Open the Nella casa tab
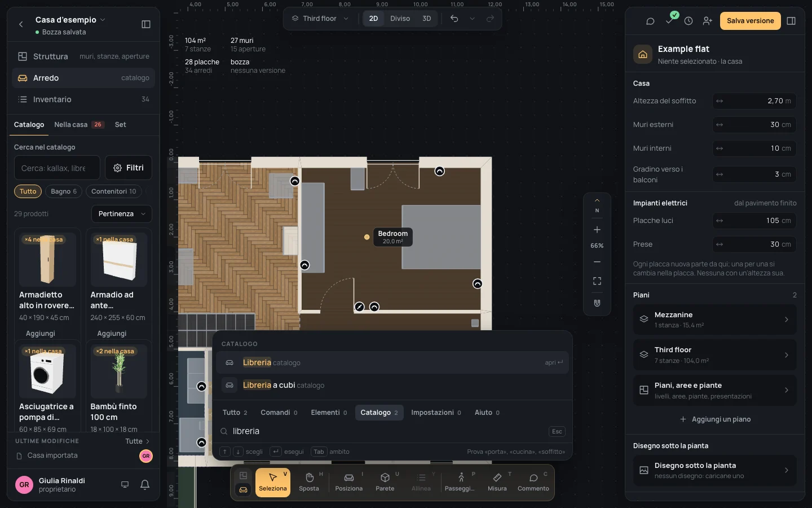The image size is (812, 508). 78,125
